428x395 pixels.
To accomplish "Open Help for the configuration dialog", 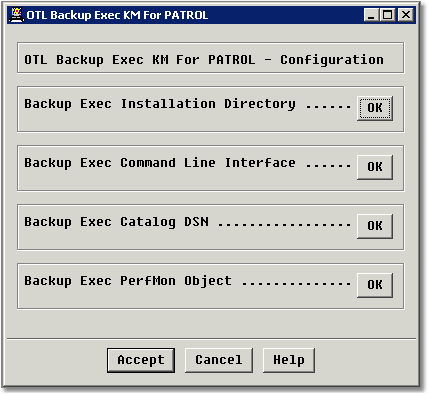I will pos(289,360).
